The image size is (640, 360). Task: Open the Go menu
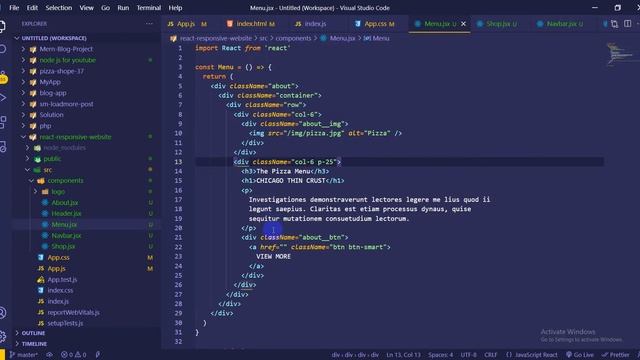pyautogui.click(x=105, y=8)
